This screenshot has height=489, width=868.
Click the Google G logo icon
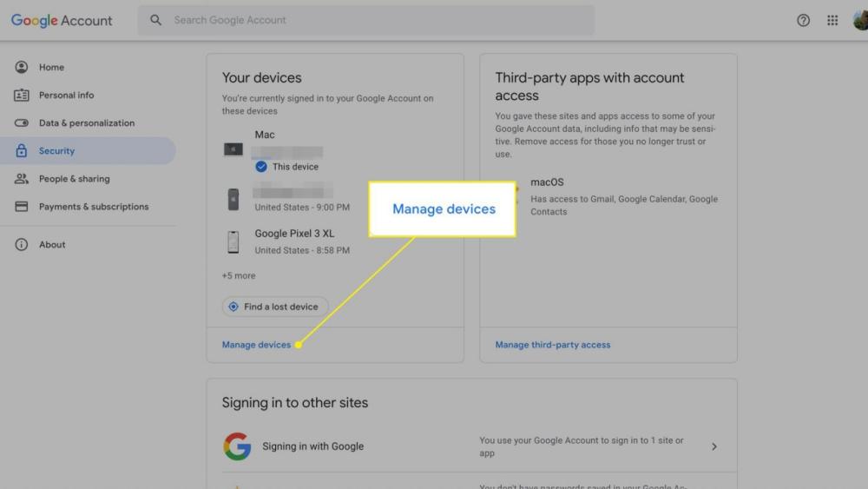pyautogui.click(x=237, y=446)
